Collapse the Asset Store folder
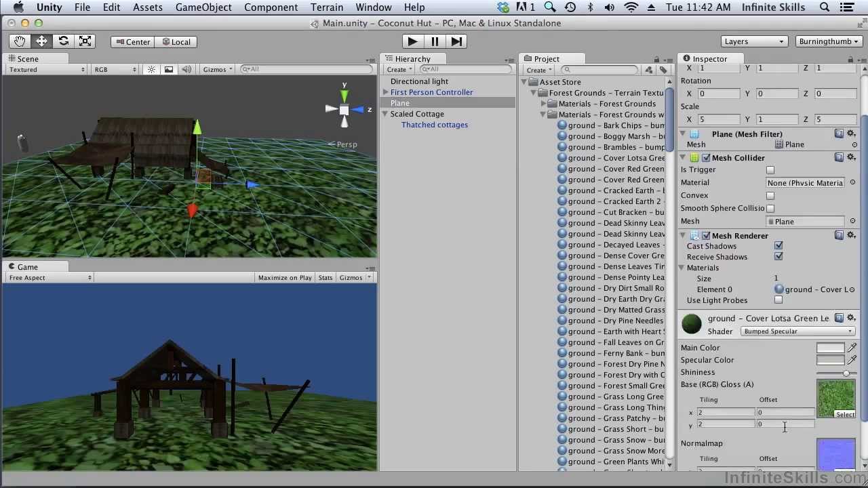868x488 pixels. pyautogui.click(x=524, y=82)
